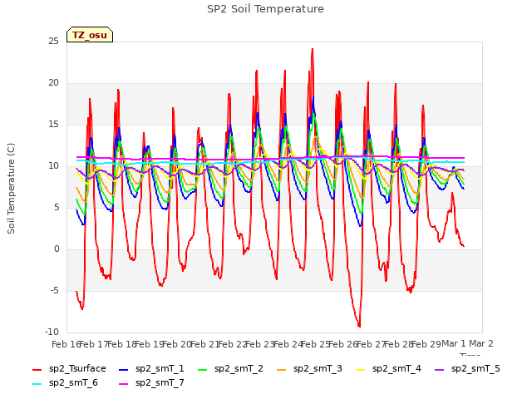The width and height of the screenshot is (532, 399).
Task: Click the cyan sp2_smT_6 legend swatch
Action: (37, 384)
